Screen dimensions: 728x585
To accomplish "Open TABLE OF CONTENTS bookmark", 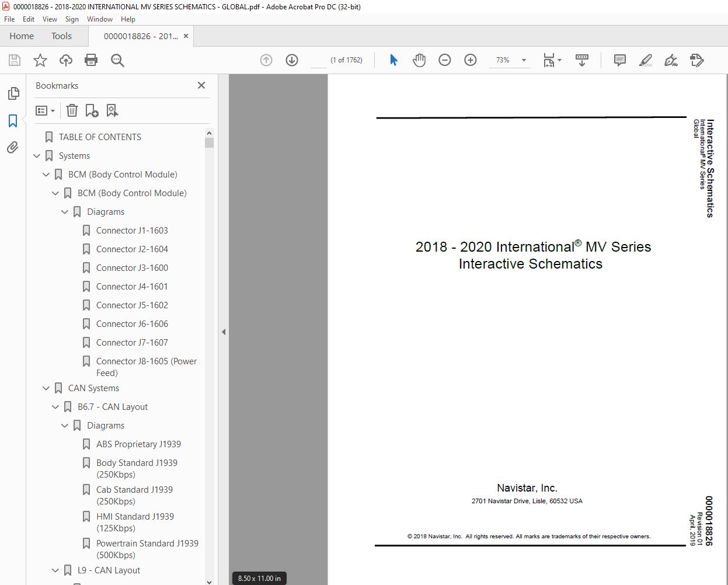I will [x=100, y=137].
